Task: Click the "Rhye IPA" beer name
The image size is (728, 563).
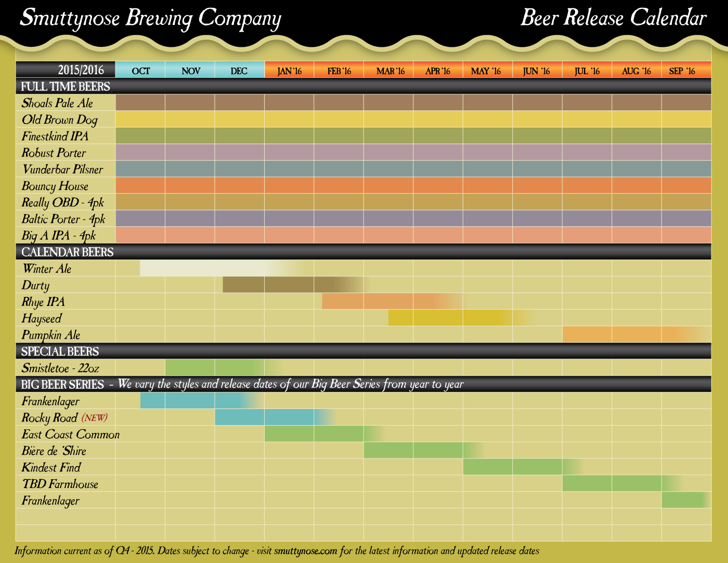Action: pos(43,302)
